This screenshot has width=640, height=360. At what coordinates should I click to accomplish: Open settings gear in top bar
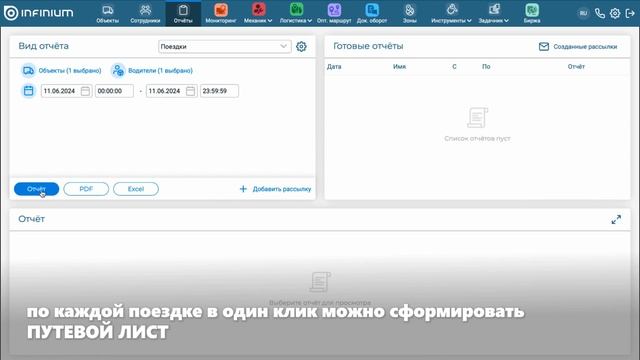615,13
